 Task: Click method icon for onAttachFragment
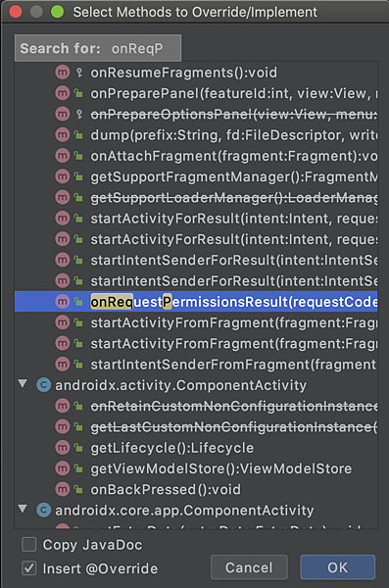pyautogui.click(x=63, y=156)
